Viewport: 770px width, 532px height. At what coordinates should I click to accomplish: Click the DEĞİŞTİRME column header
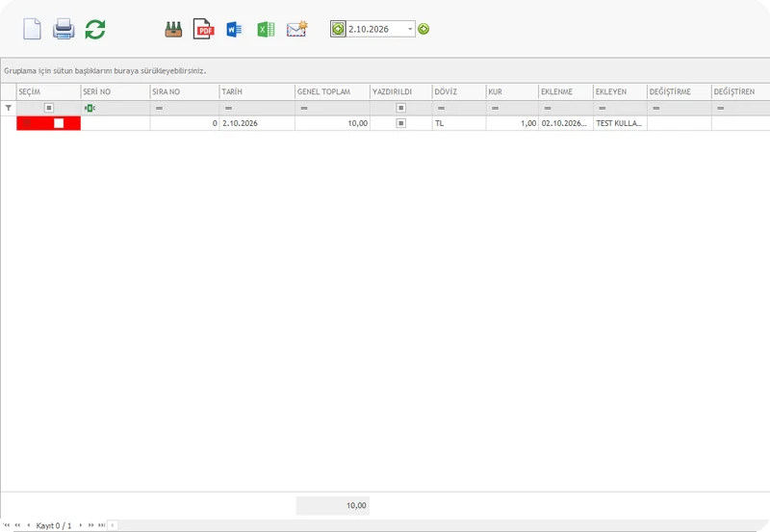click(680, 91)
